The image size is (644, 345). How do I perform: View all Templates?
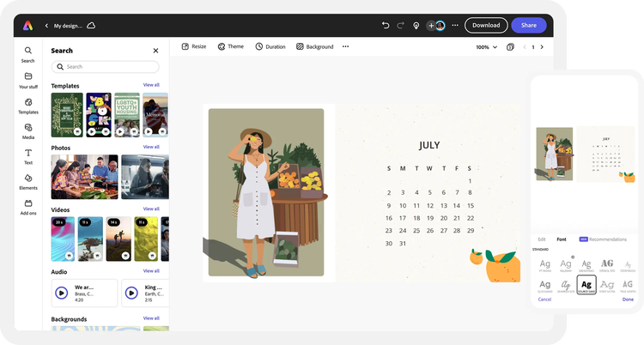151,85
